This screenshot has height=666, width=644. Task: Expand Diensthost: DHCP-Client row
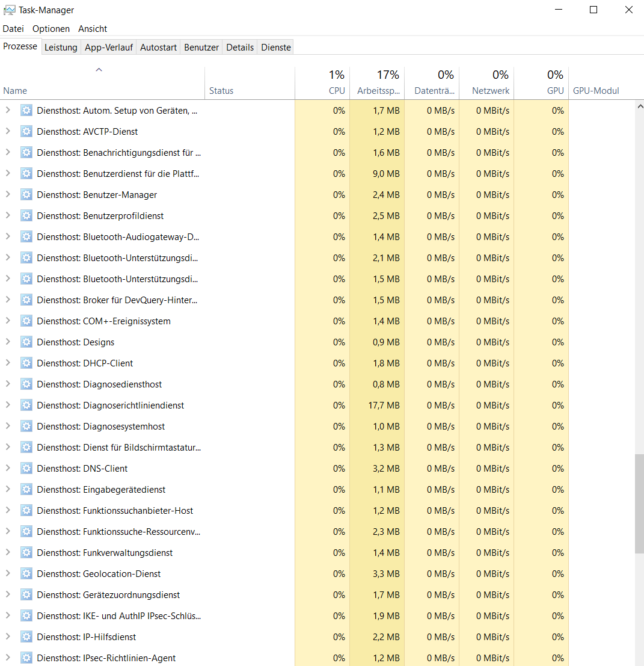(x=8, y=363)
